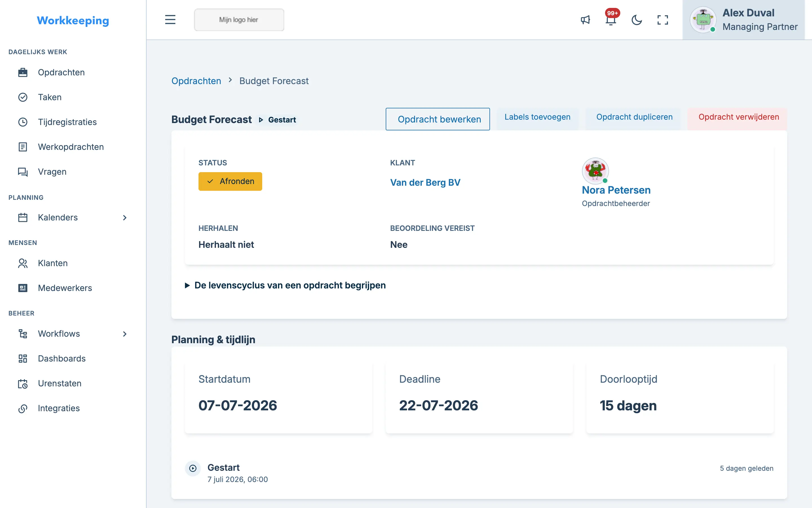This screenshot has width=812, height=508.
Task: Open the Alex Duval profile menu
Action: tap(743, 20)
